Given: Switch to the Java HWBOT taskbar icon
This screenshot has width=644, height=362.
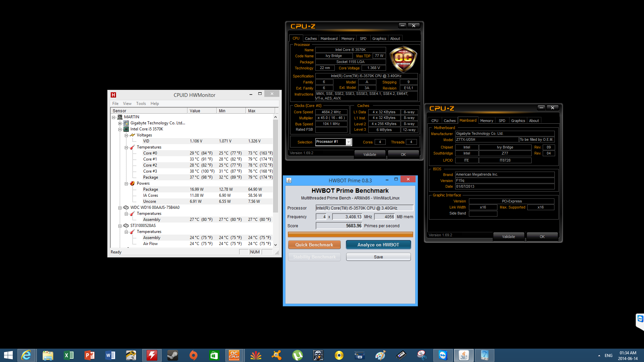Looking at the screenshot, I should coord(464,355).
